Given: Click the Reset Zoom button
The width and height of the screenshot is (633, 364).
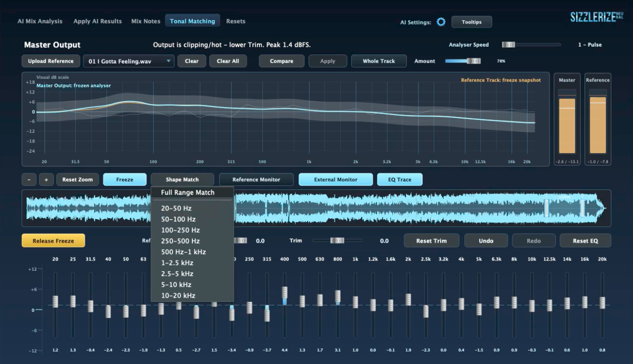Looking at the screenshot, I should (78, 180).
